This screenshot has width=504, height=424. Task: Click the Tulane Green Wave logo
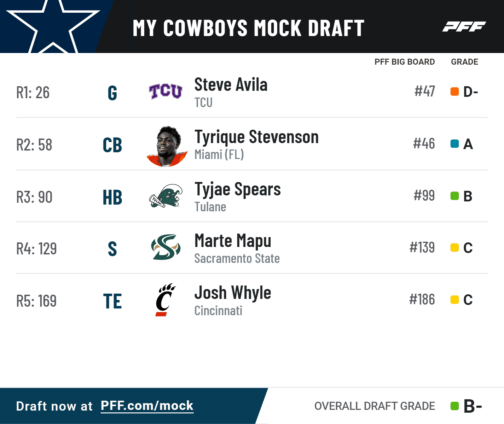[166, 196]
